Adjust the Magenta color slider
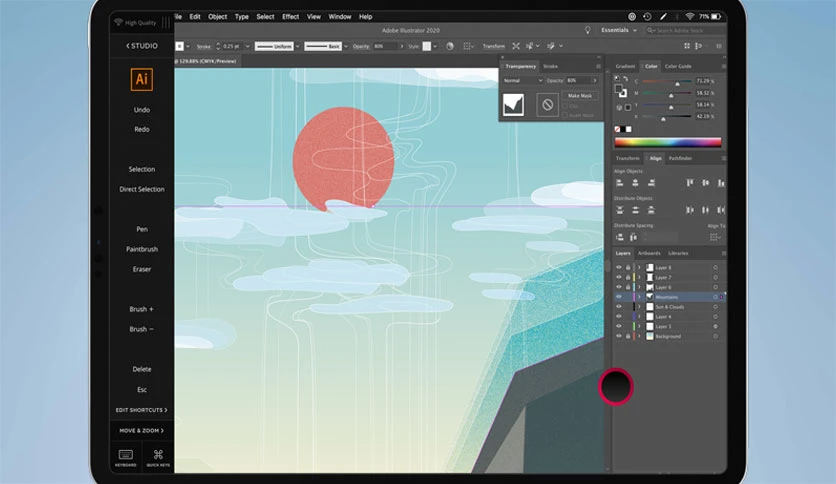The image size is (836, 484). tap(666, 93)
